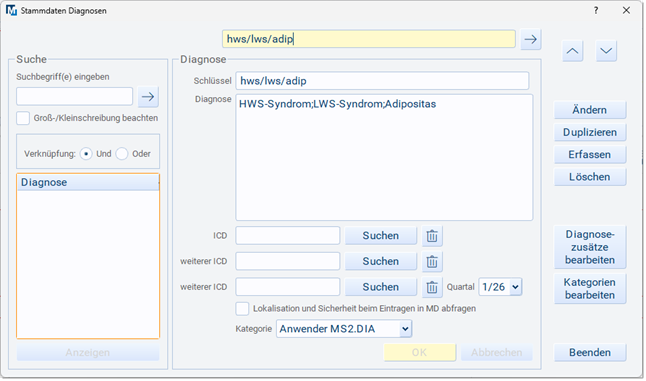Delete the ICD entry with the trash icon

point(432,236)
